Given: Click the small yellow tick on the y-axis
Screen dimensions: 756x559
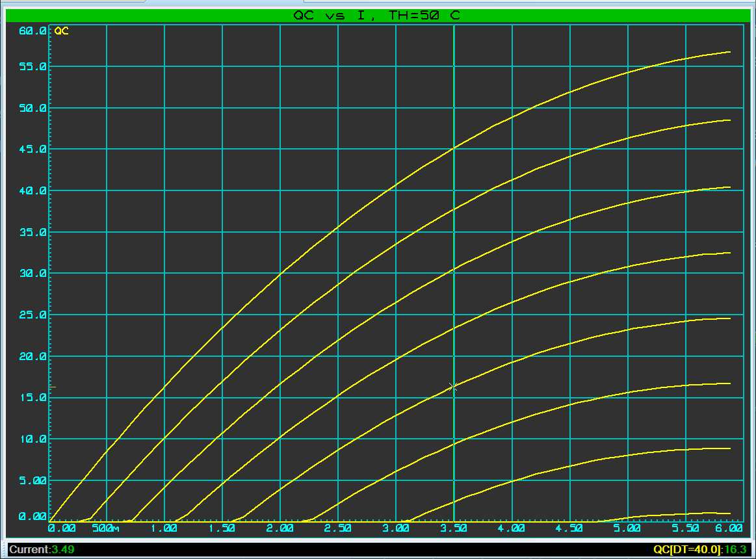Looking at the screenshot, I should coord(53,387).
